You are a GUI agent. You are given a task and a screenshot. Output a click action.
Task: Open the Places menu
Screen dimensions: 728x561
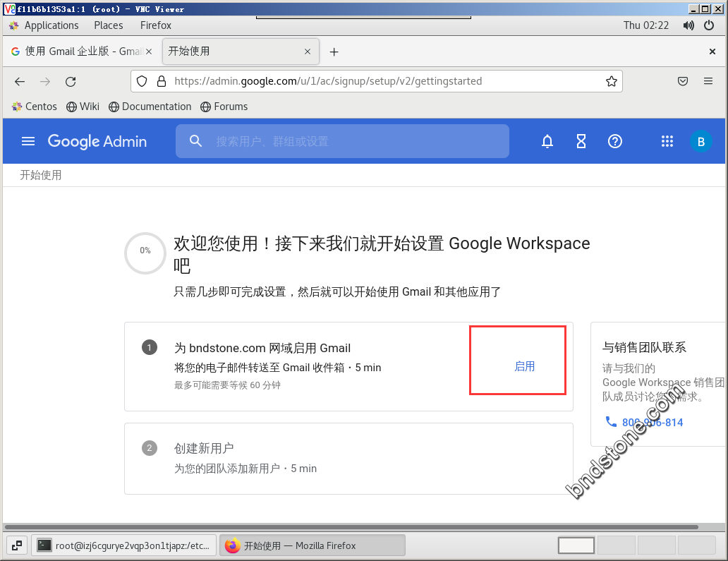109,25
